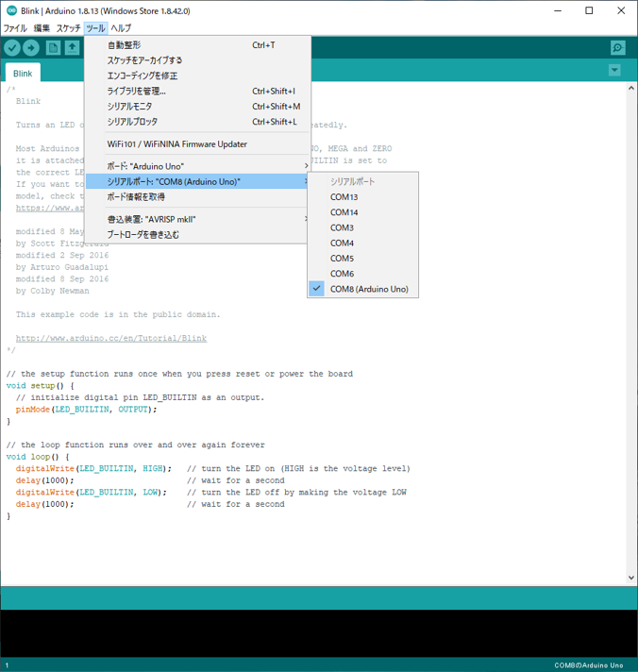This screenshot has width=638, height=672.
Task: Choose エンコーディングを修正 menu entry
Action: 197,76
